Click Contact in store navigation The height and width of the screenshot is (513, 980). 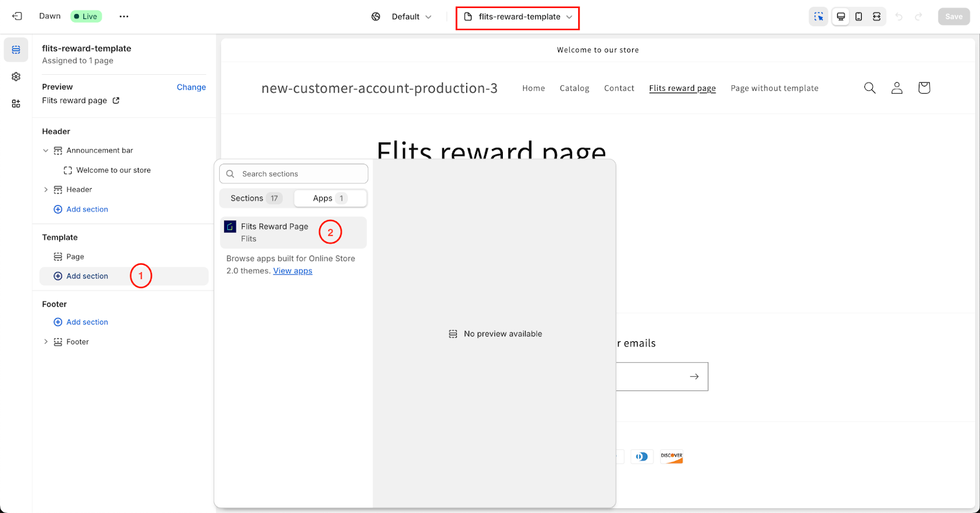tap(619, 88)
